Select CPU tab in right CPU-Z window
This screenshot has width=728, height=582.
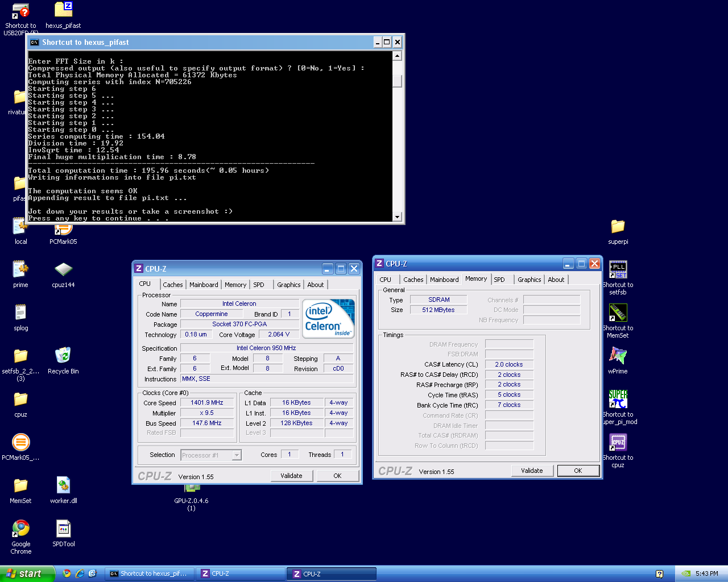386,280
